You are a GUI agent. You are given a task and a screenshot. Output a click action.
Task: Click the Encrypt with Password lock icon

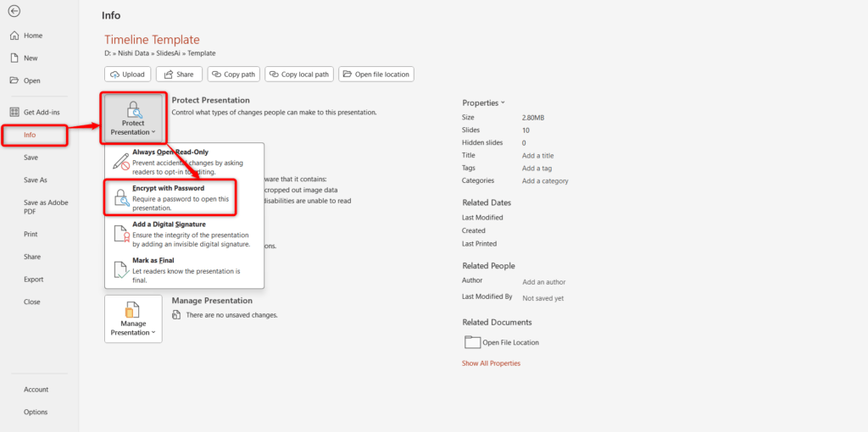click(x=121, y=197)
